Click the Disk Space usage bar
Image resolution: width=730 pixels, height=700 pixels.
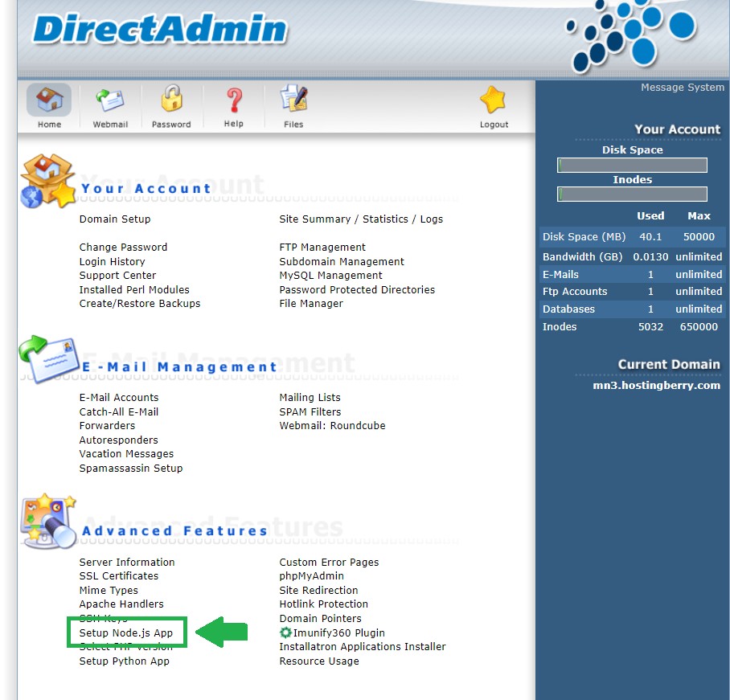pos(632,166)
